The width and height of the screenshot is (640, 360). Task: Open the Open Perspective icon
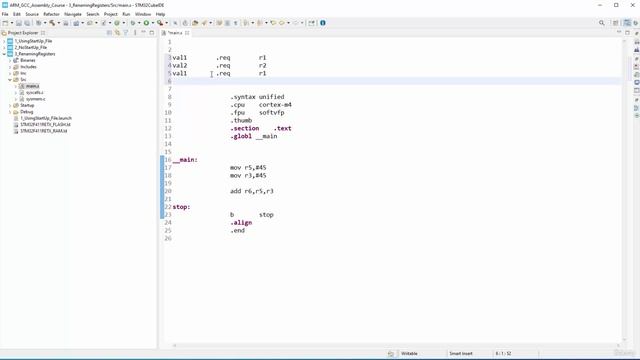click(x=616, y=23)
